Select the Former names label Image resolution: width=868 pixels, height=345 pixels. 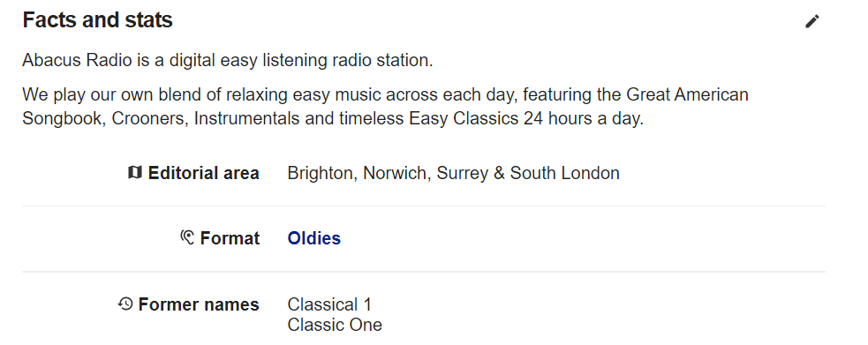199,304
